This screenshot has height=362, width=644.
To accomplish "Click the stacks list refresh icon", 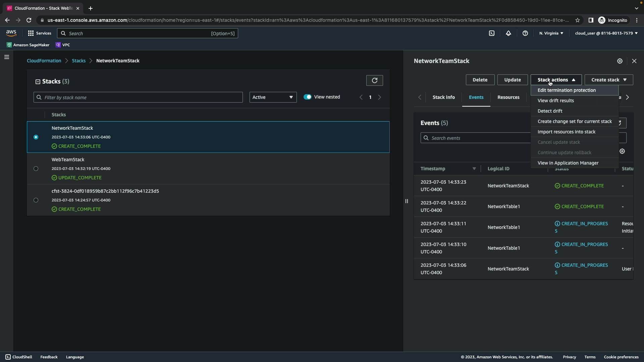I will (374, 80).
